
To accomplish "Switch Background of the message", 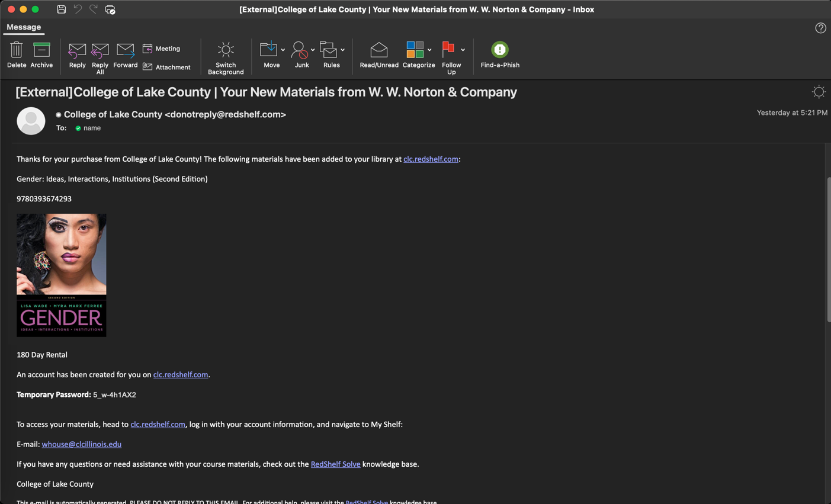I will tap(226, 58).
